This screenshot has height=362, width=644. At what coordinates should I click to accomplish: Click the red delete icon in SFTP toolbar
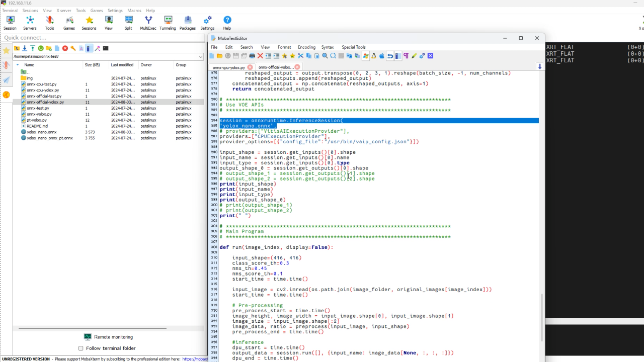(x=65, y=48)
